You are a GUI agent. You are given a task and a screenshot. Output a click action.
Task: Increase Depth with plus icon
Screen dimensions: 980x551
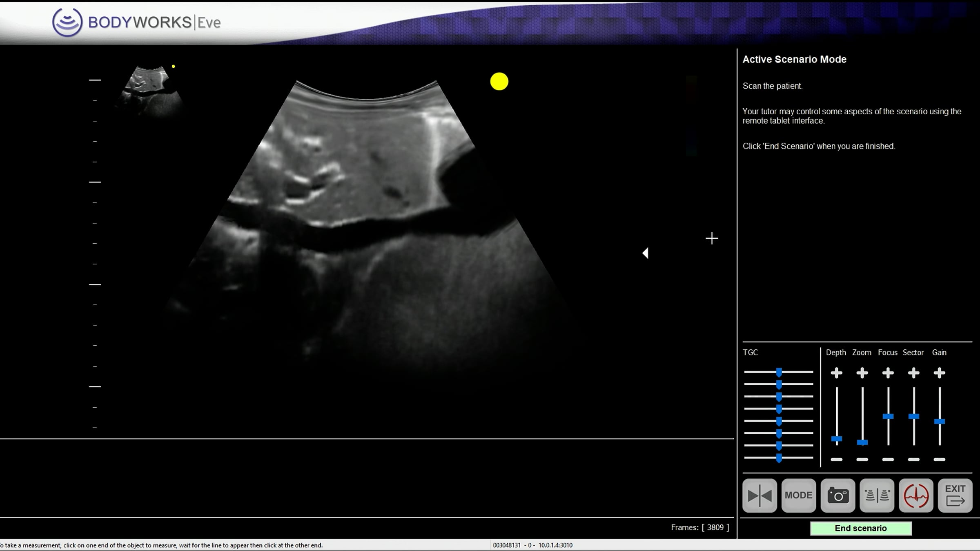[x=836, y=373]
